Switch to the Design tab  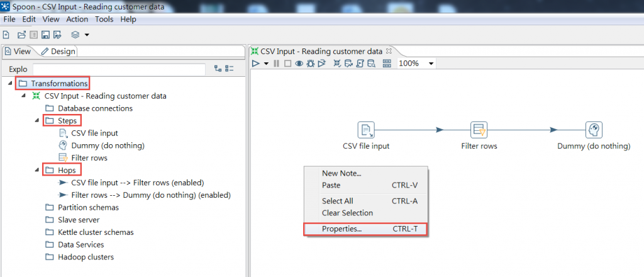pos(58,52)
